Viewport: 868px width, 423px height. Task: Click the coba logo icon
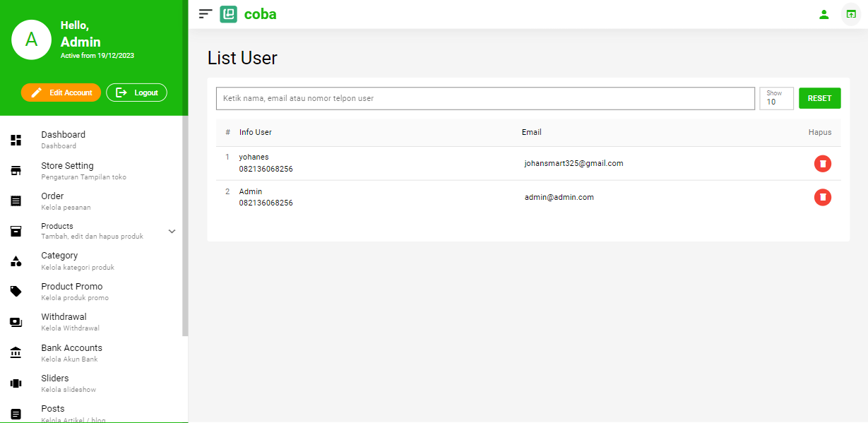[x=228, y=14]
